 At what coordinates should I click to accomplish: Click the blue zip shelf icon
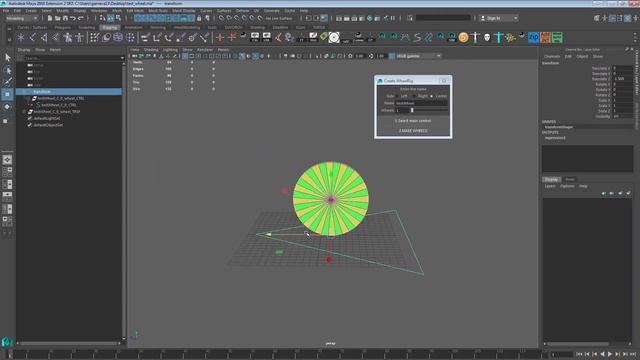click(x=533, y=38)
